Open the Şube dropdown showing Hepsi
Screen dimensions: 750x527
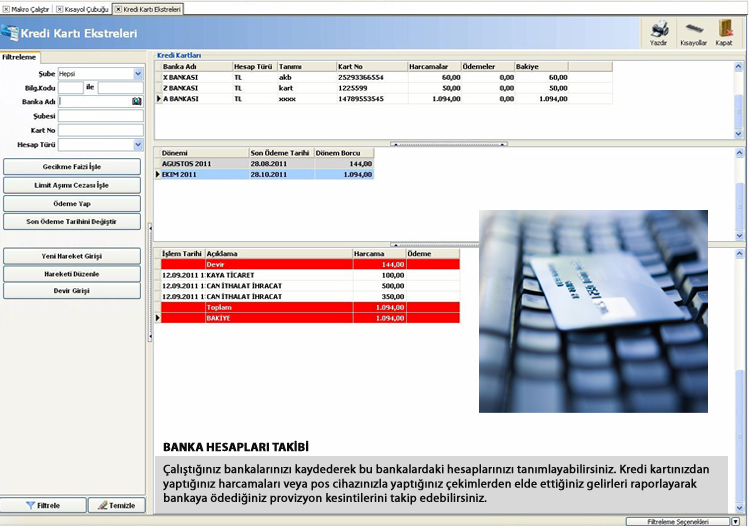pyautogui.click(x=137, y=73)
